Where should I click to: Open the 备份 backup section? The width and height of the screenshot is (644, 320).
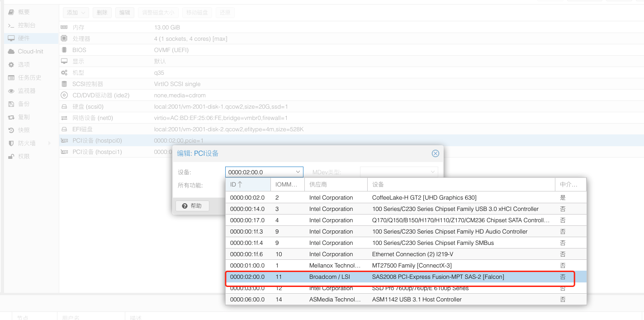pyautogui.click(x=24, y=104)
